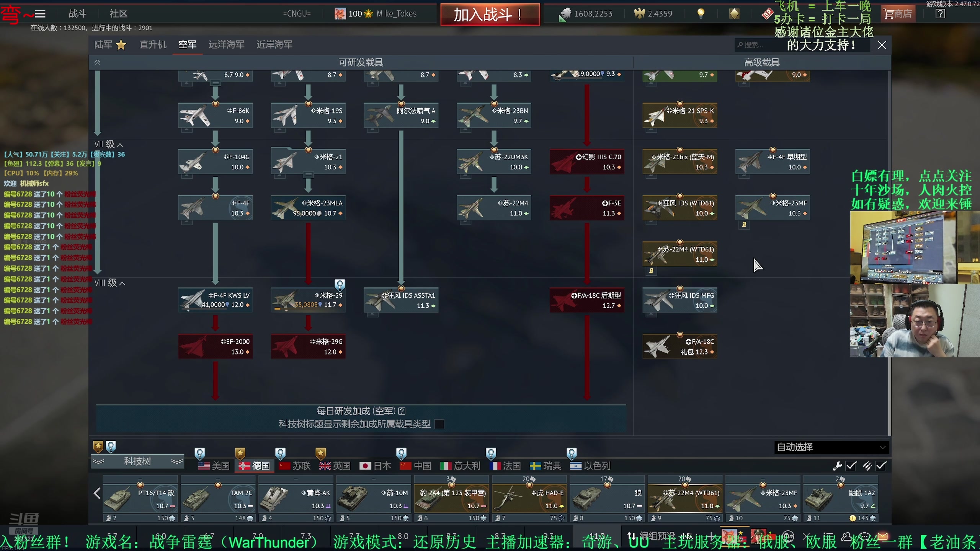Expand the 科技树 panel selector
980x551 pixels.
(x=137, y=461)
